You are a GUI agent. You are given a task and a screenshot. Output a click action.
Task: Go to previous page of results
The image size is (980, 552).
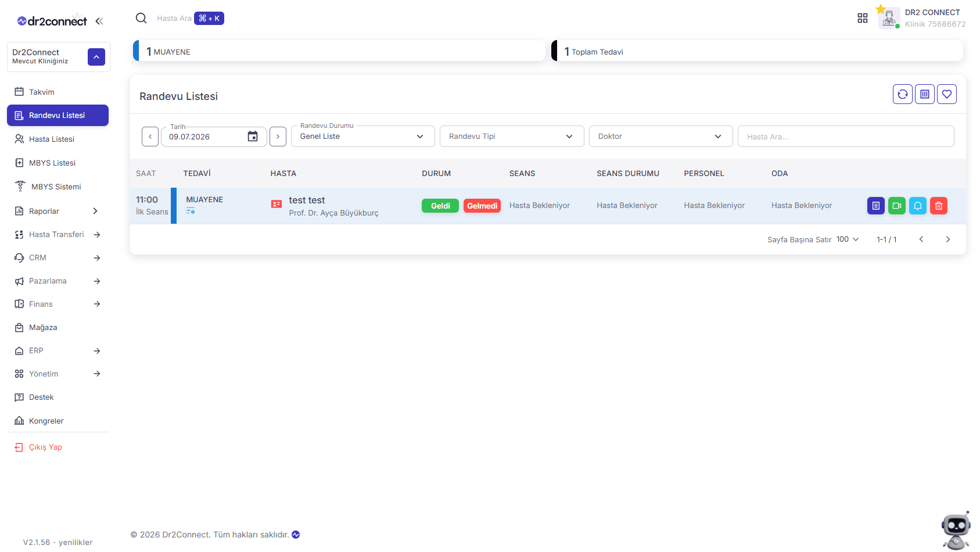click(921, 239)
